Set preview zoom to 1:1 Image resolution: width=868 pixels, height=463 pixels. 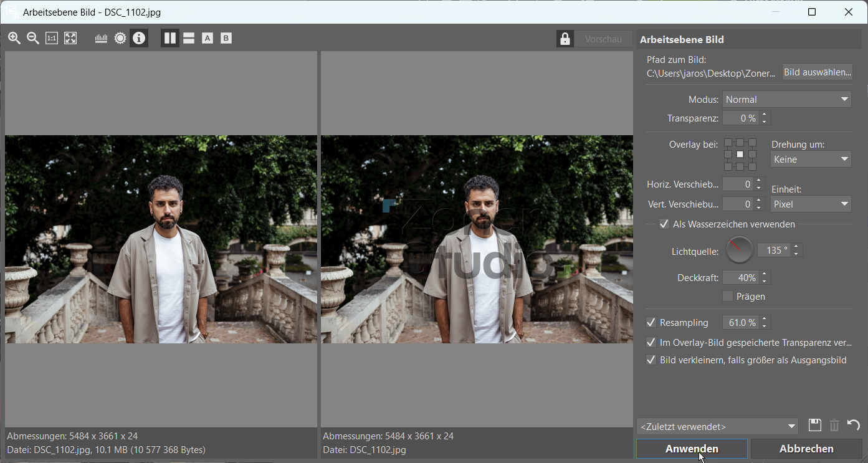pyautogui.click(x=52, y=39)
